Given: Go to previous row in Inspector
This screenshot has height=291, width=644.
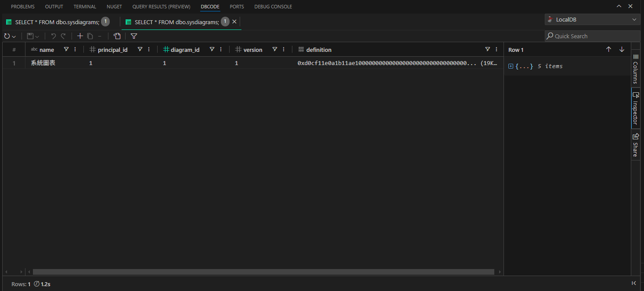Looking at the screenshot, I should tap(608, 50).
